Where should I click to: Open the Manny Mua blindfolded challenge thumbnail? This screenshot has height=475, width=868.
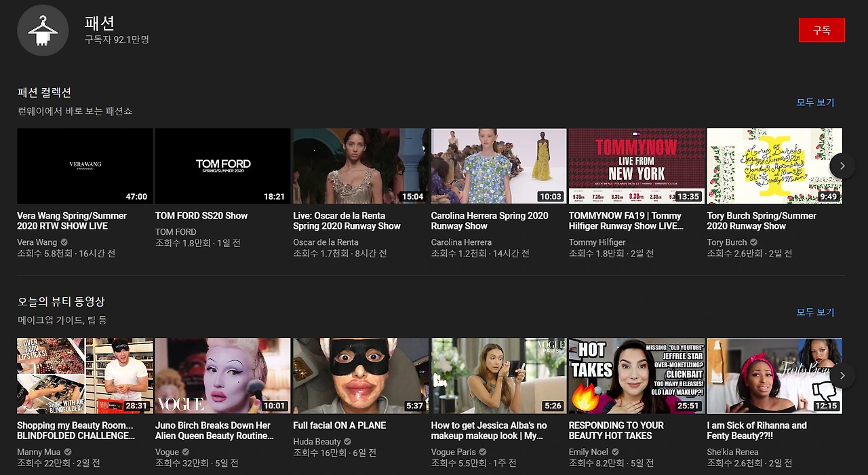(x=85, y=376)
